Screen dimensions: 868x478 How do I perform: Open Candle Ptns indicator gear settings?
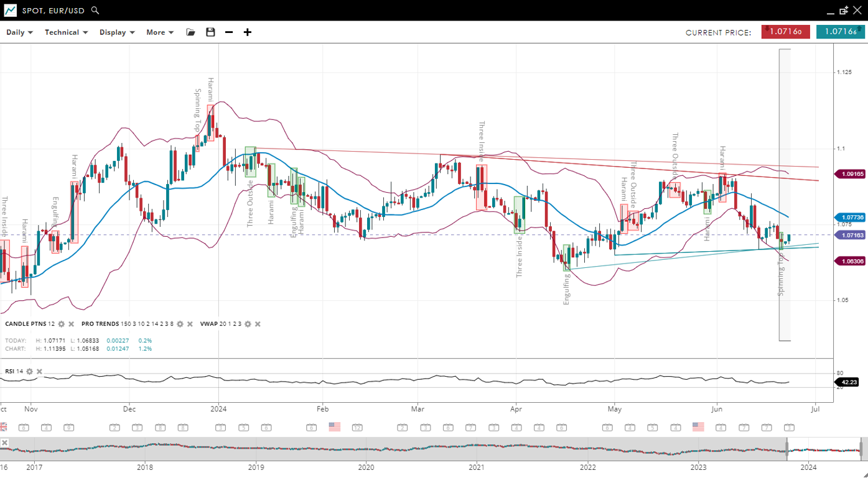click(x=62, y=324)
